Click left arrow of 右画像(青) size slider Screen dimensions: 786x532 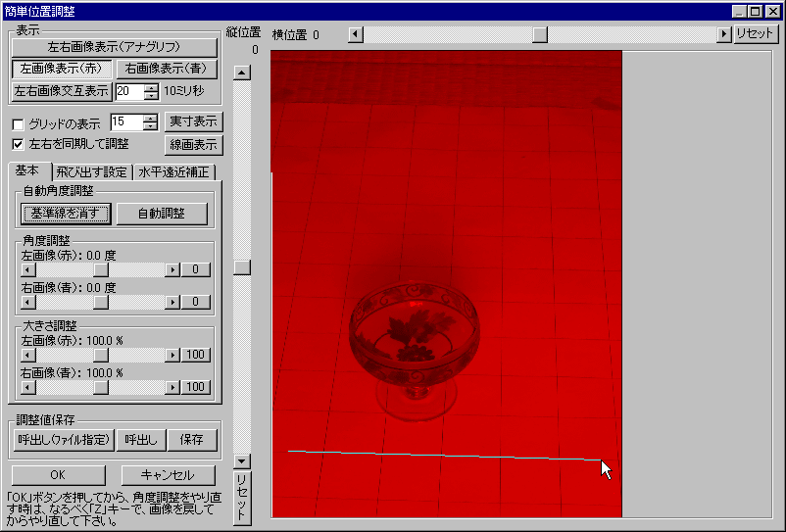(x=28, y=387)
